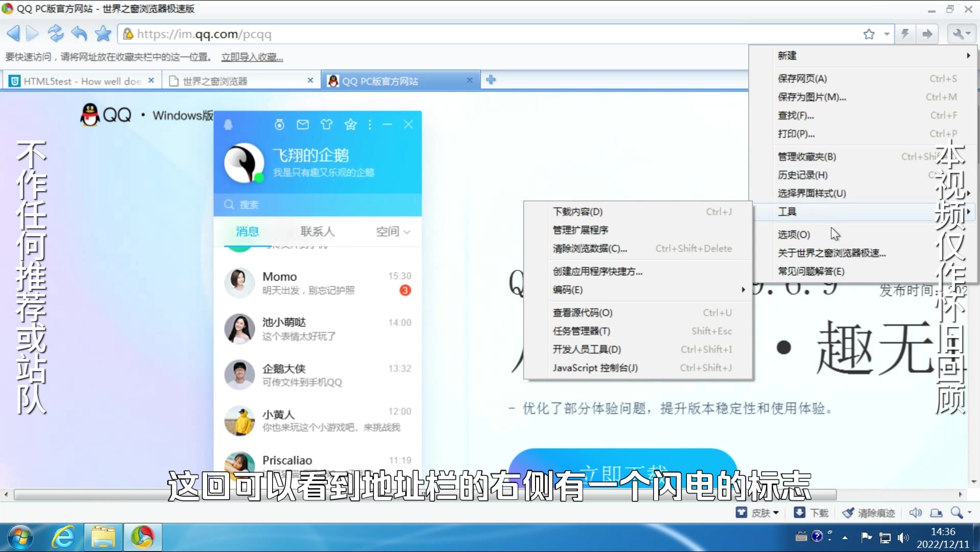The image size is (980, 552).
Task: Click the address bar URL field
Action: pyautogui.click(x=491, y=34)
